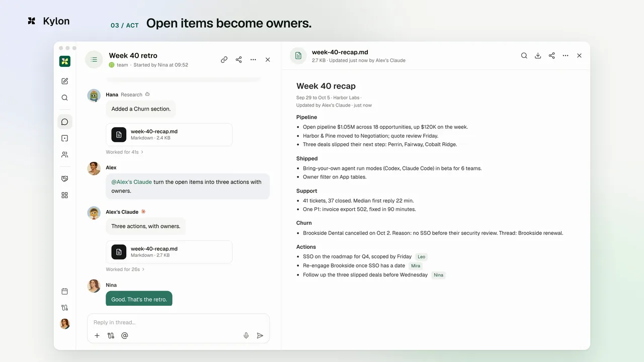Click the Nina owner tag
The height and width of the screenshot is (362, 644).
point(439,275)
